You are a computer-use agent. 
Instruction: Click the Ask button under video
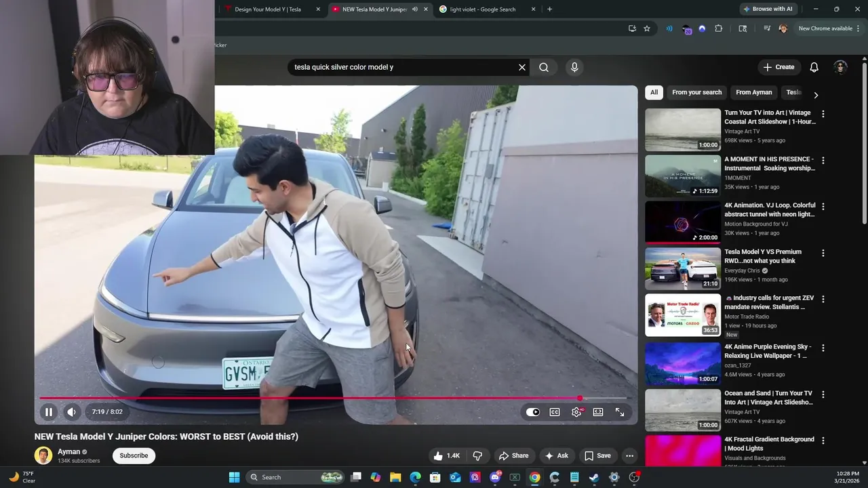pos(557,455)
